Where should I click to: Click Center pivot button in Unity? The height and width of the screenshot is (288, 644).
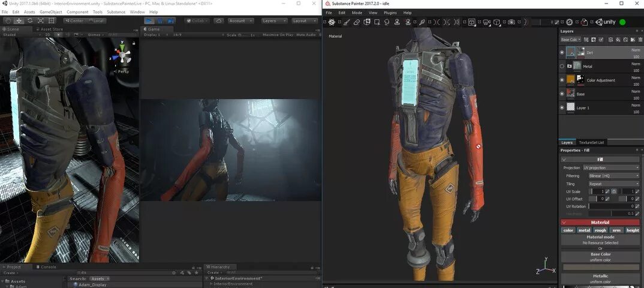74,20
